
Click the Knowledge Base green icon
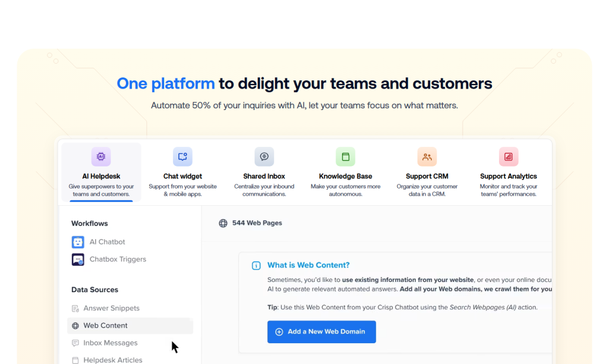tap(346, 156)
